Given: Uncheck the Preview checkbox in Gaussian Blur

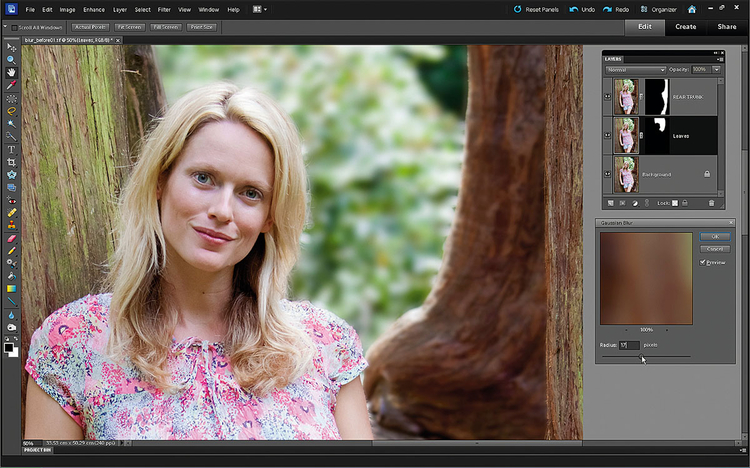Looking at the screenshot, I should 703,262.
